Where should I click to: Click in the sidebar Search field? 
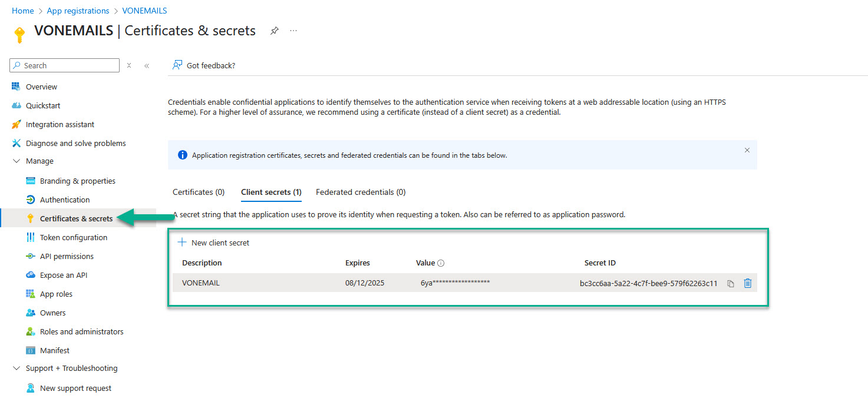(x=65, y=65)
